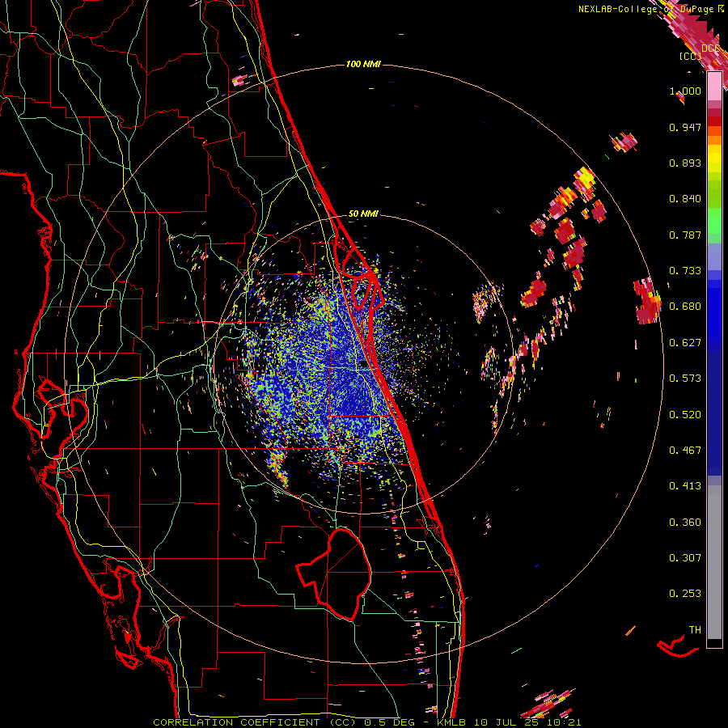Click the 1.000 legend value
The image size is (728, 728).
(x=685, y=91)
